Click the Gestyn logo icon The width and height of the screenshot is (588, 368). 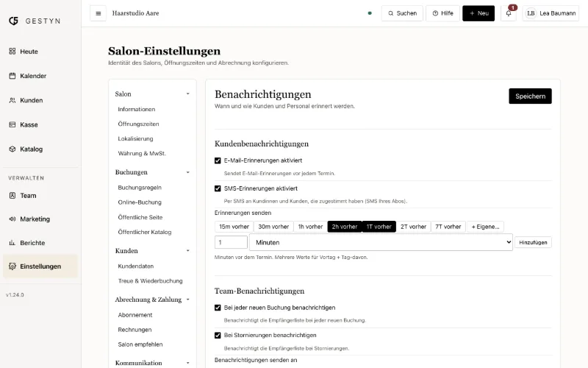click(x=13, y=21)
